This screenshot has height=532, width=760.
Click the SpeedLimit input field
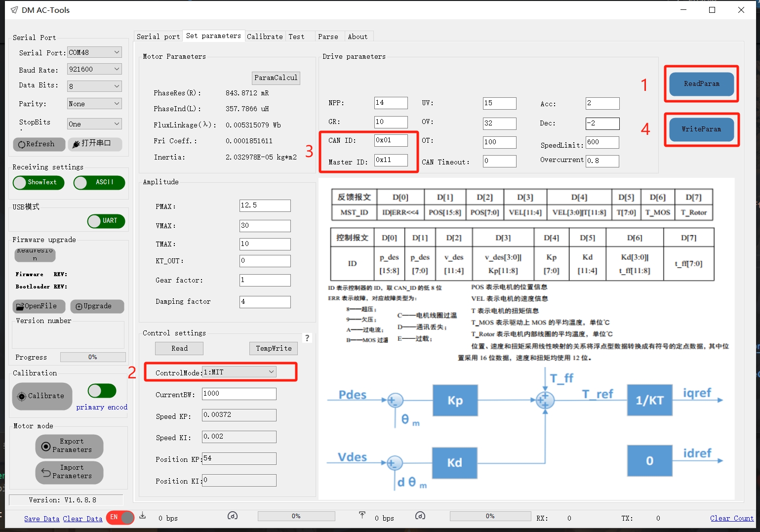click(602, 142)
